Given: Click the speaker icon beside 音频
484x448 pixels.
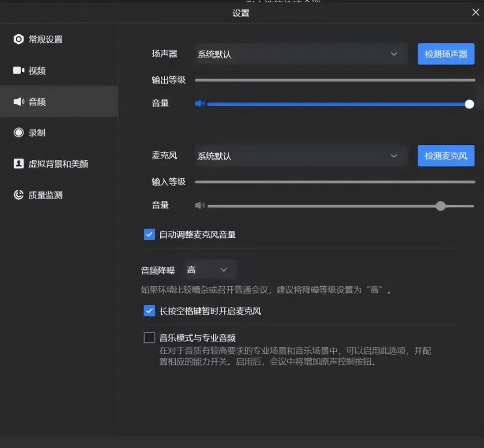Looking at the screenshot, I should [18, 101].
